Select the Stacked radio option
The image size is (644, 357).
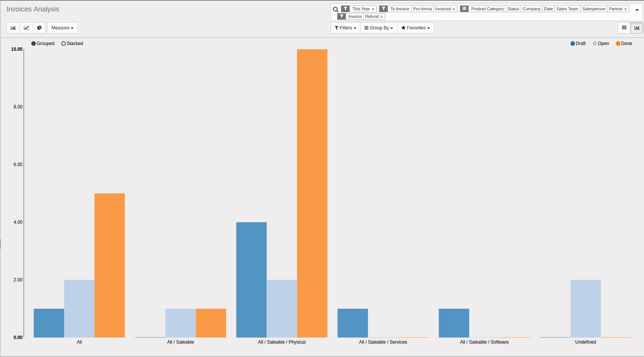point(72,44)
